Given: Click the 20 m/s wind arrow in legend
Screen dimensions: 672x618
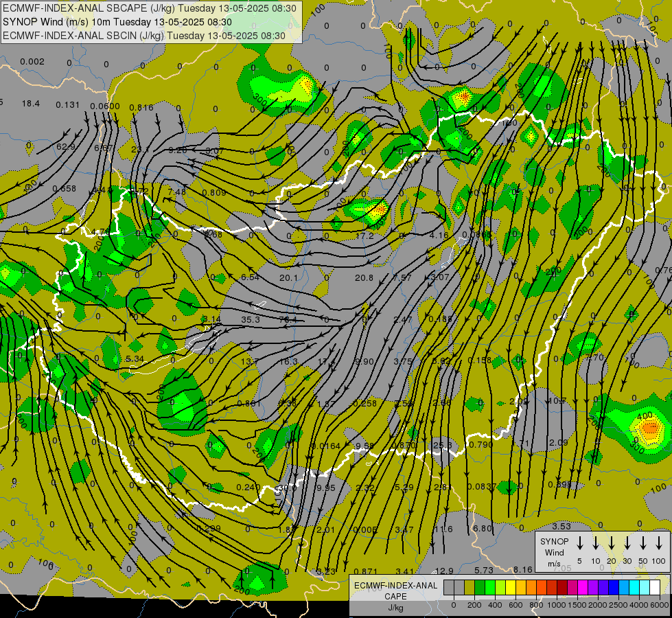Looking at the screenshot, I should pos(612,543).
